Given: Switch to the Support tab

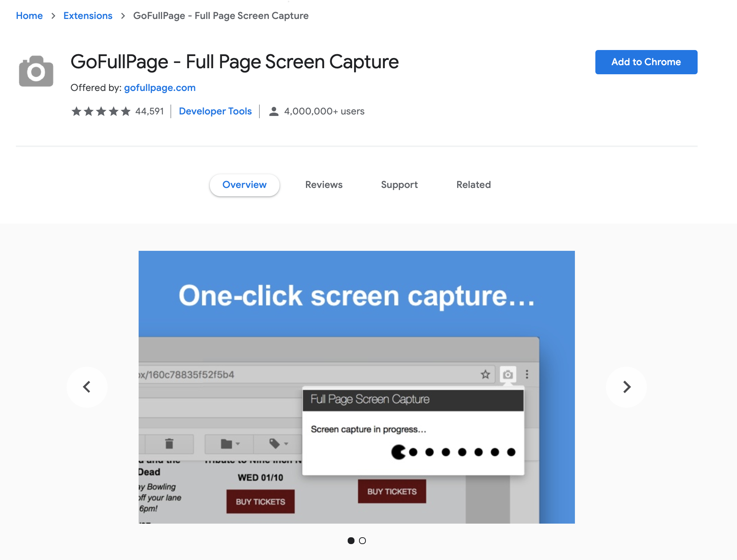Looking at the screenshot, I should coord(399,185).
